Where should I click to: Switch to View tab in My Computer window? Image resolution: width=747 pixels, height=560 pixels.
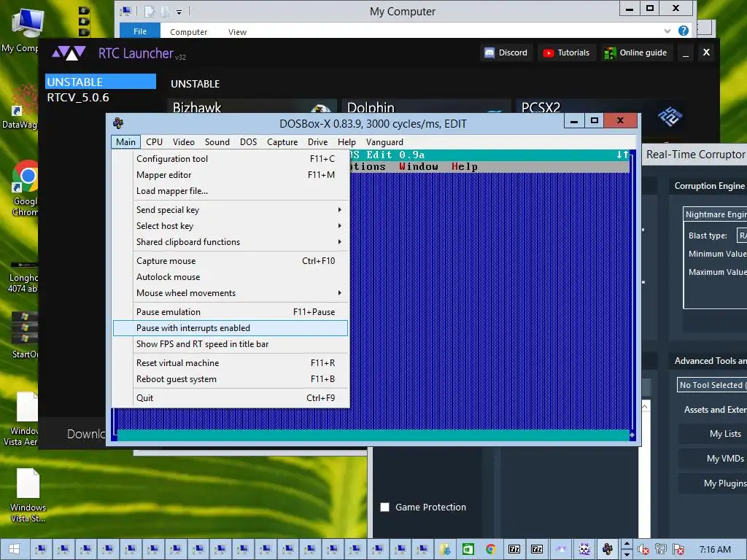(x=237, y=32)
